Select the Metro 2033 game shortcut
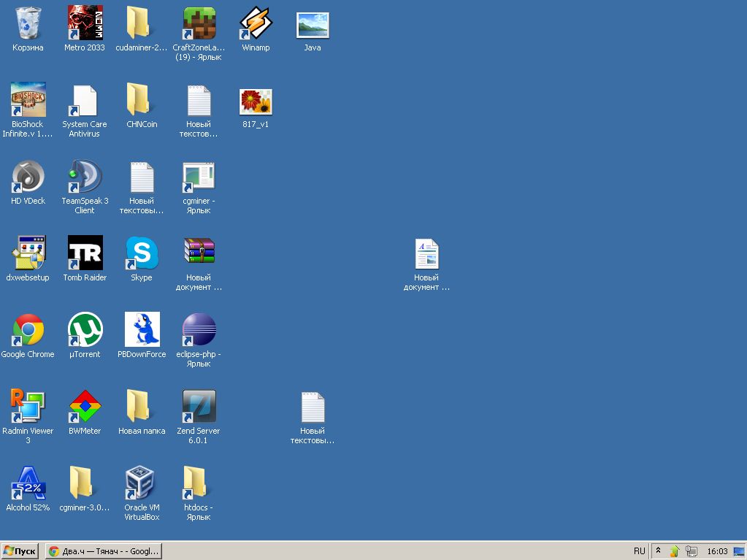Viewport: 747px width, 560px height. coord(85,23)
